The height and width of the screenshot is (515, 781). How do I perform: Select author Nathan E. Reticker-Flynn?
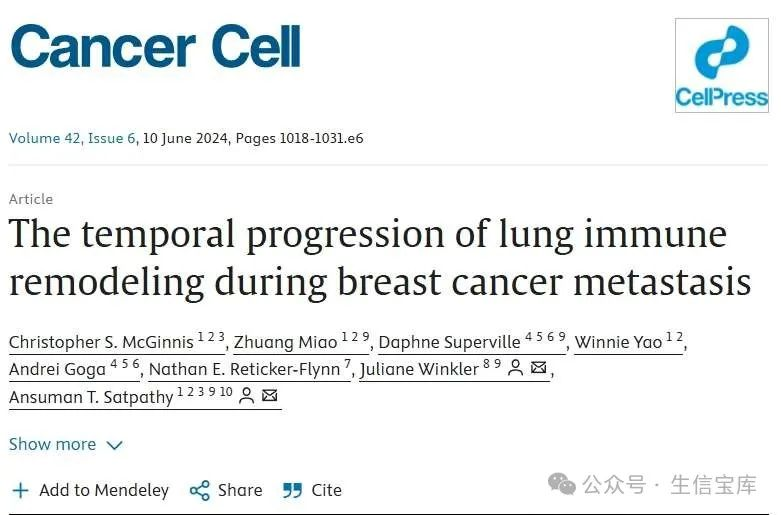point(244,369)
